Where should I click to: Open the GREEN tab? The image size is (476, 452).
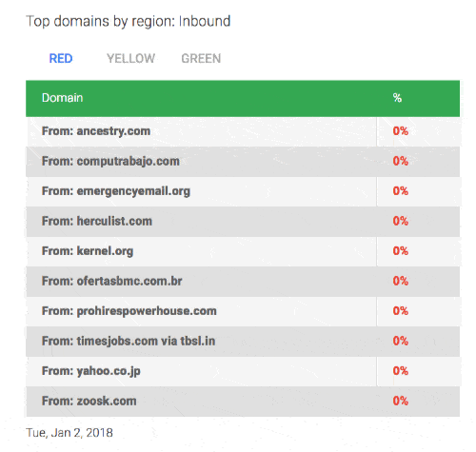[x=201, y=58]
